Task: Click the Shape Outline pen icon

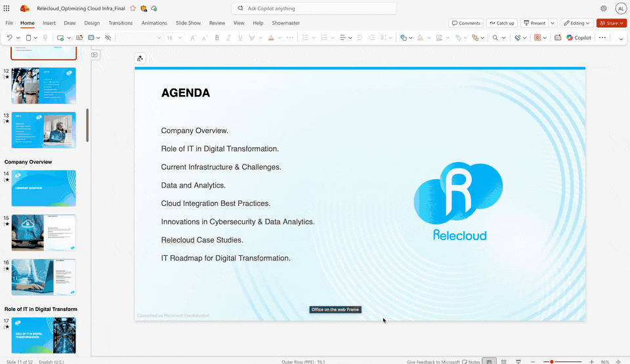Action: point(439,37)
